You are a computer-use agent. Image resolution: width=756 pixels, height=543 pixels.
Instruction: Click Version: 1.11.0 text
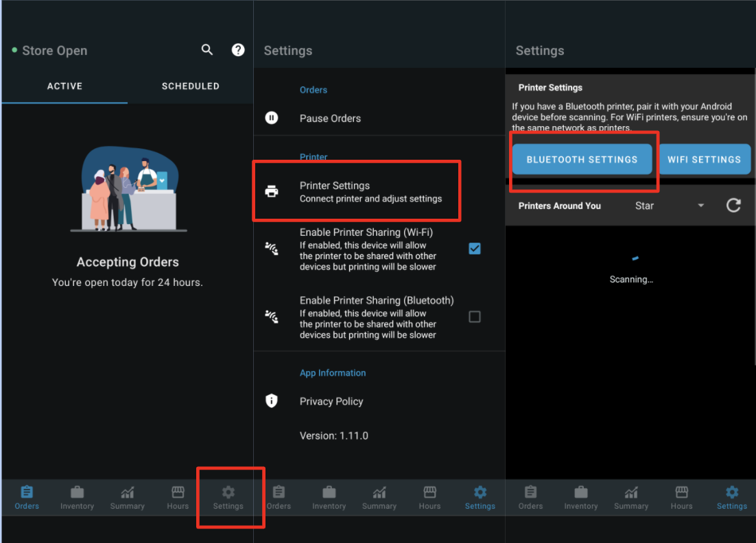(333, 435)
